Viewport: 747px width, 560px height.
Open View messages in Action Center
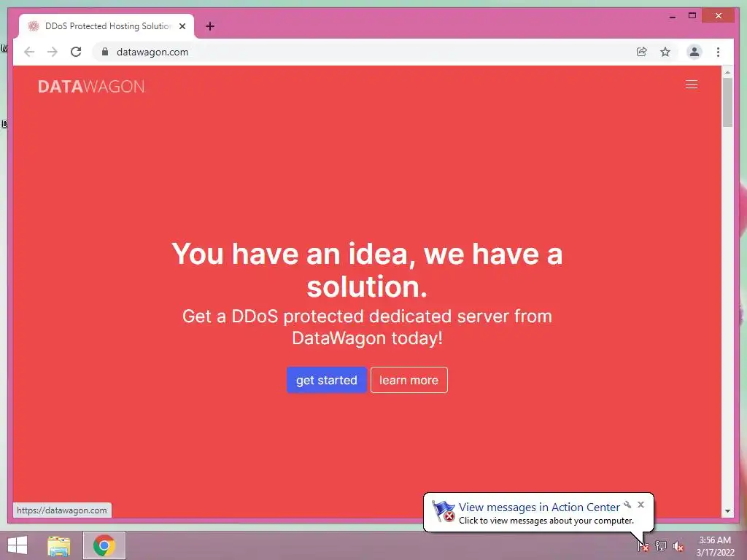click(x=539, y=507)
